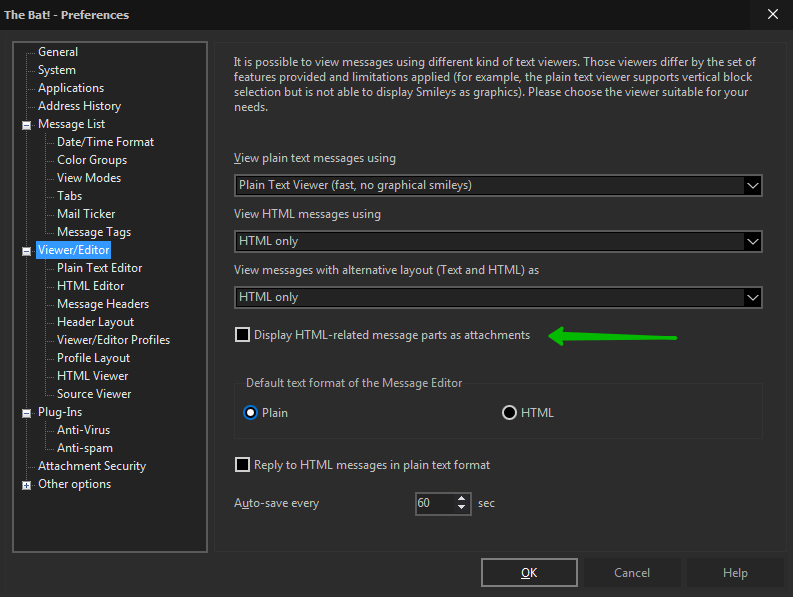
Task: Select Message List category
Action: click(71, 124)
